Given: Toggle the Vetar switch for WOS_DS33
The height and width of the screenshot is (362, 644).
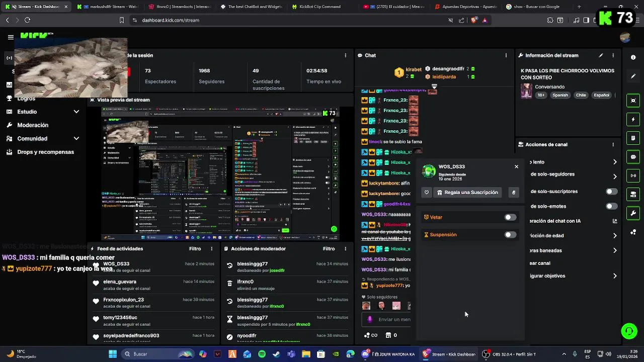Looking at the screenshot, I should [510, 217].
